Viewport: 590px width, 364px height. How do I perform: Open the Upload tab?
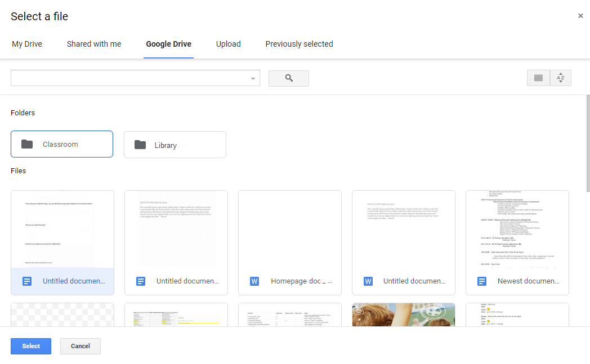228,44
